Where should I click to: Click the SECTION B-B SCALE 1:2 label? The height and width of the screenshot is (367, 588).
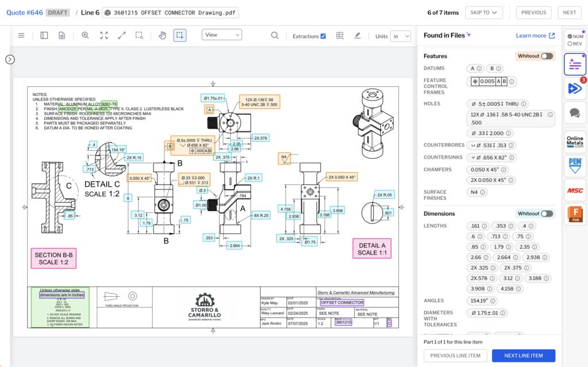click(x=53, y=258)
